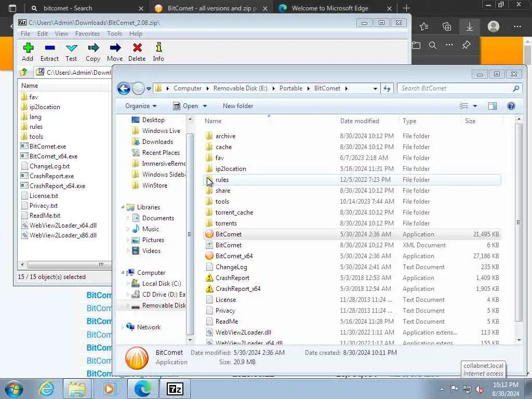Open the 7-Zip Favorites menu
The image size is (532, 399).
(x=87, y=34)
